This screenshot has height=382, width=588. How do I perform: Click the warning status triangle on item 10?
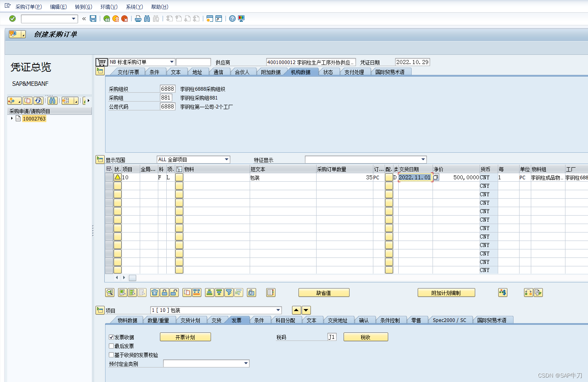(118, 177)
